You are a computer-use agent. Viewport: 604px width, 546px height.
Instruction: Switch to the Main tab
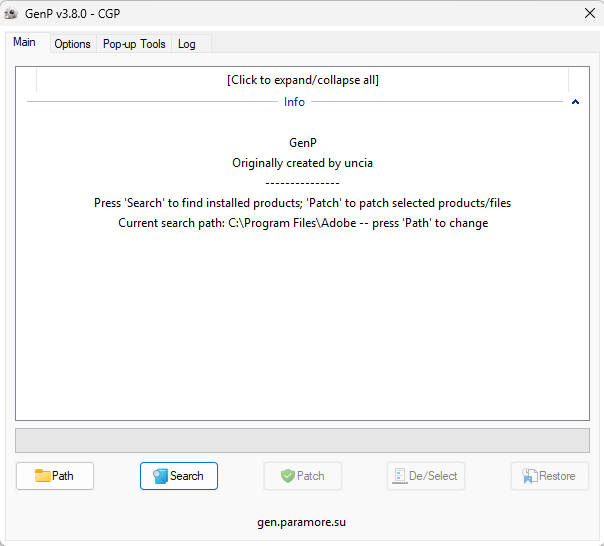coord(24,42)
